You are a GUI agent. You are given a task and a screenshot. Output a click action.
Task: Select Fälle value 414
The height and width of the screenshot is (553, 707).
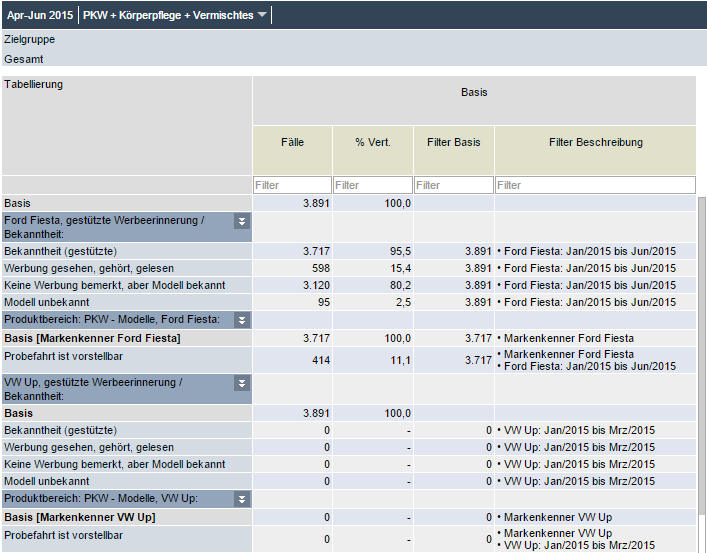coord(321,360)
